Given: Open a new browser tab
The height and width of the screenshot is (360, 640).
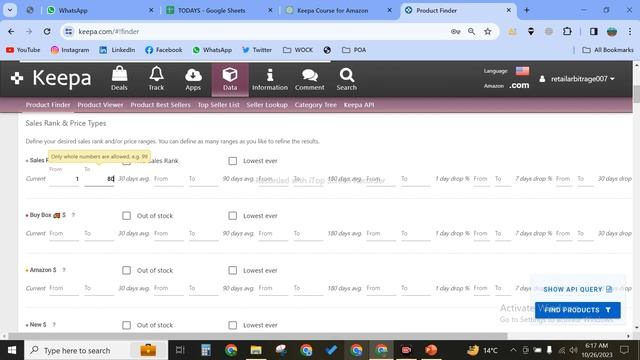Looking at the screenshot, I should [527, 10].
